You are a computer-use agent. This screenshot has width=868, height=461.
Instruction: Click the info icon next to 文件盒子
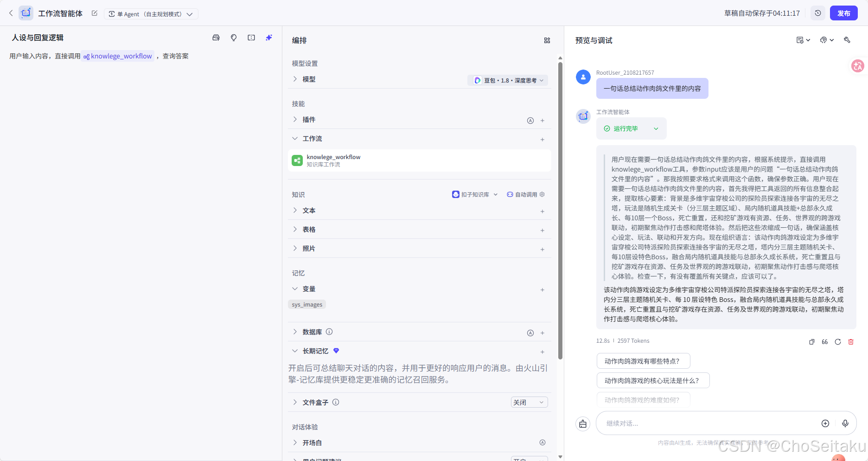click(x=336, y=403)
